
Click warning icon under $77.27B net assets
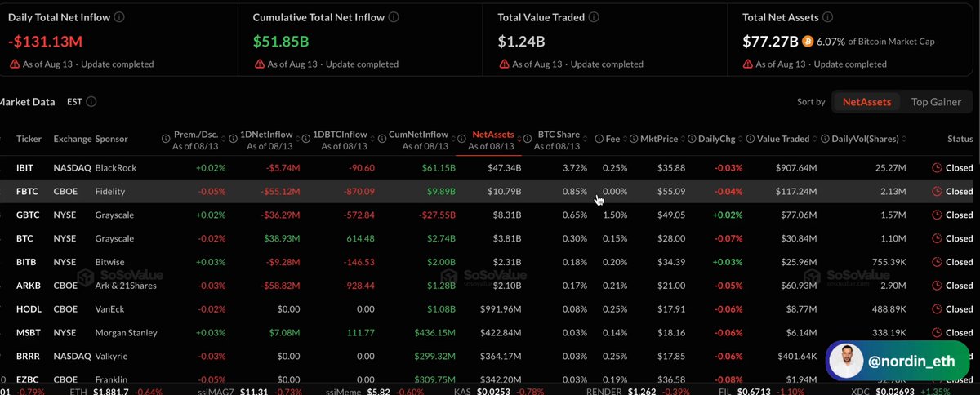(x=749, y=64)
